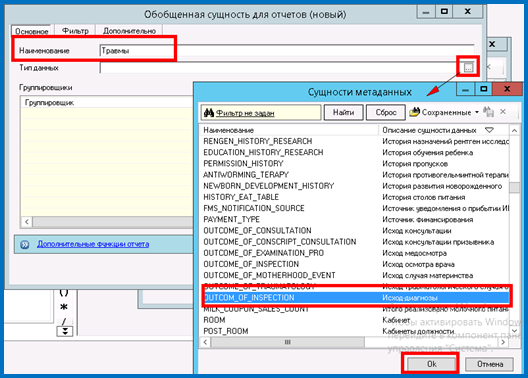Click the metadata list scroll up arrow
The height and width of the screenshot is (378, 528).
(x=514, y=131)
